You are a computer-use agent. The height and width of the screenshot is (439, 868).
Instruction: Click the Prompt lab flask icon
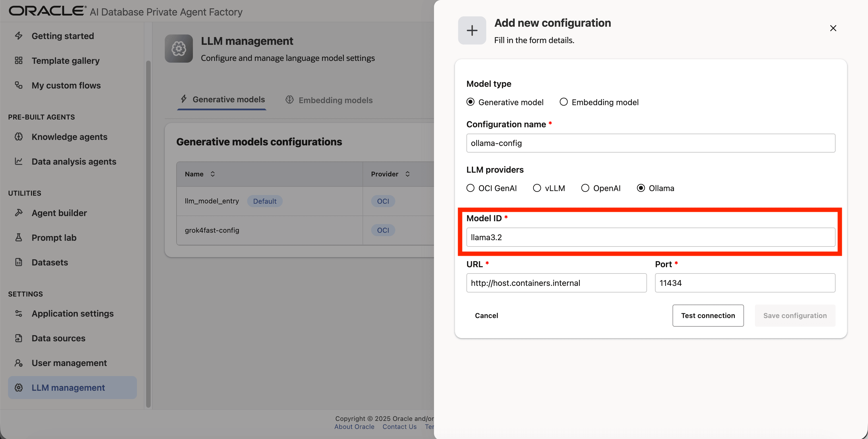coord(19,237)
